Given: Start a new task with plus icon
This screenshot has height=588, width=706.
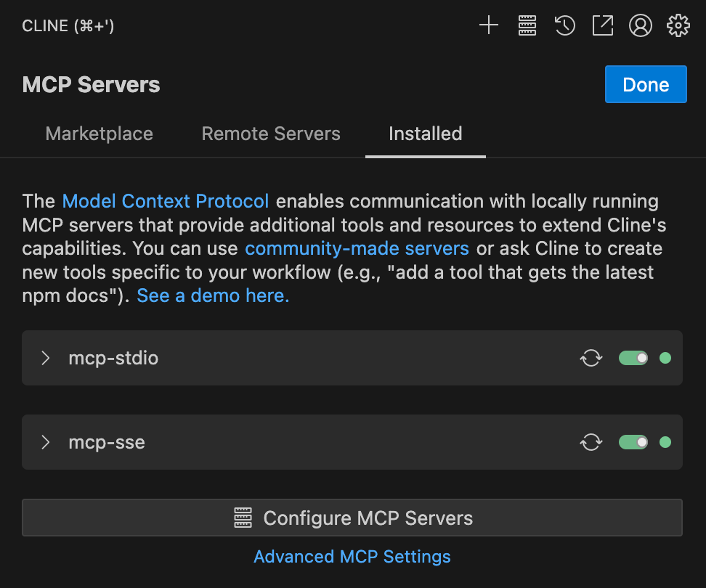Looking at the screenshot, I should [489, 25].
